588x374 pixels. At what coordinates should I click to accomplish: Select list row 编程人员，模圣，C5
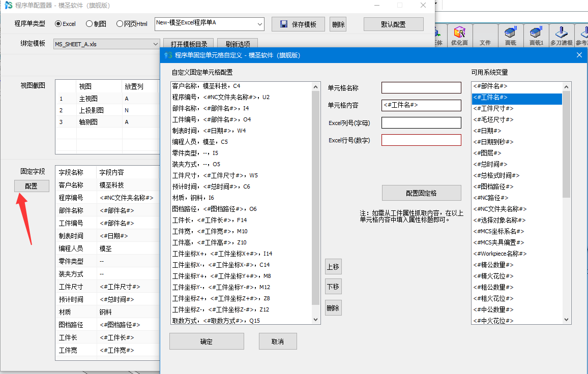241,142
